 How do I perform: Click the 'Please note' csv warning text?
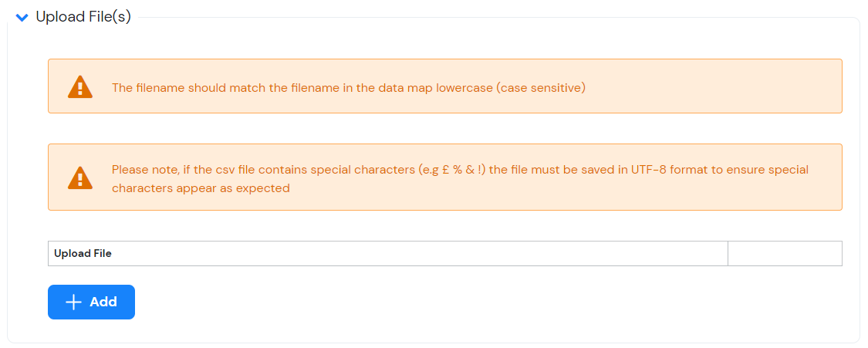(460, 169)
